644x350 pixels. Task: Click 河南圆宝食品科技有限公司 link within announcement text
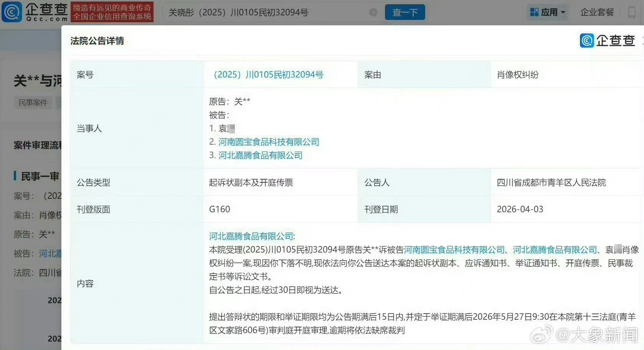455,249
